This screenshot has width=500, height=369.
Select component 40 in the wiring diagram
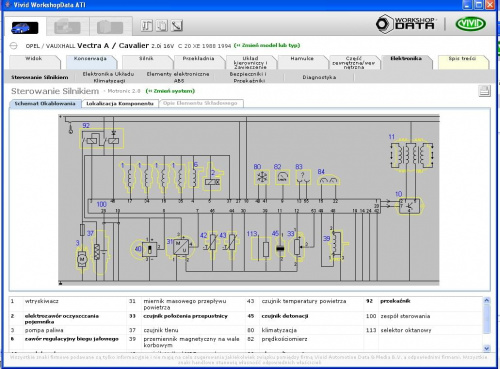(x=144, y=249)
